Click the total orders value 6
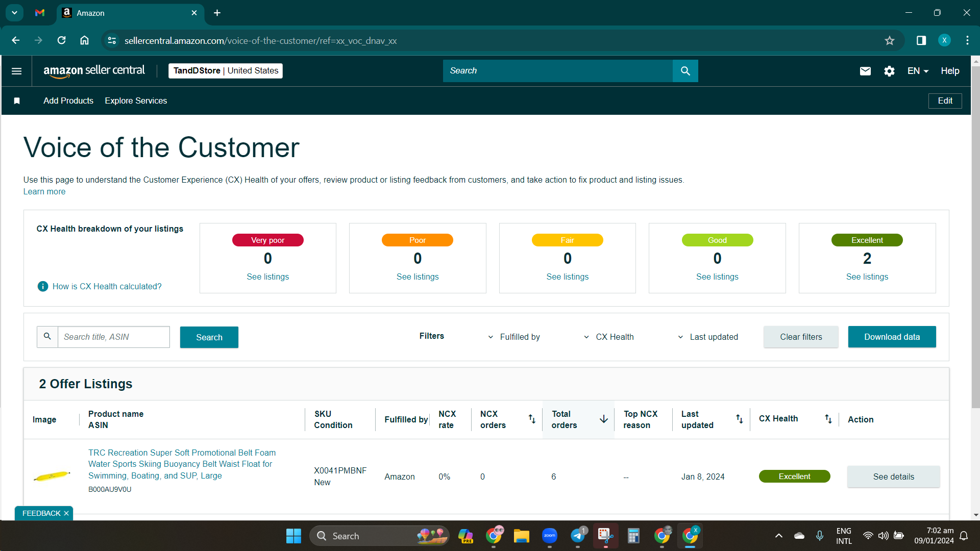The height and width of the screenshot is (551, 980). coord(554,477)
